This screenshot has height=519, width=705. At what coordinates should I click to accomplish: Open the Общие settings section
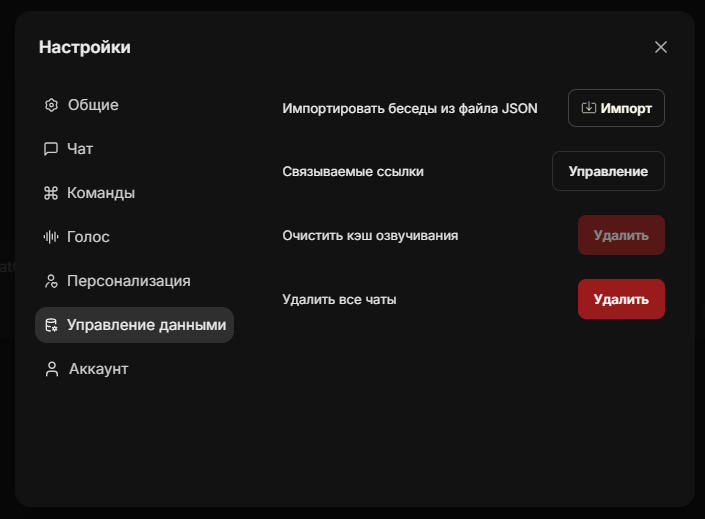93,105
